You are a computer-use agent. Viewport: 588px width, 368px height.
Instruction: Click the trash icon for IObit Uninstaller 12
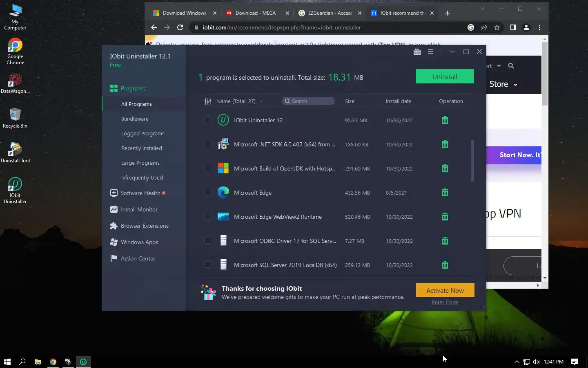(x=445, y=120)
